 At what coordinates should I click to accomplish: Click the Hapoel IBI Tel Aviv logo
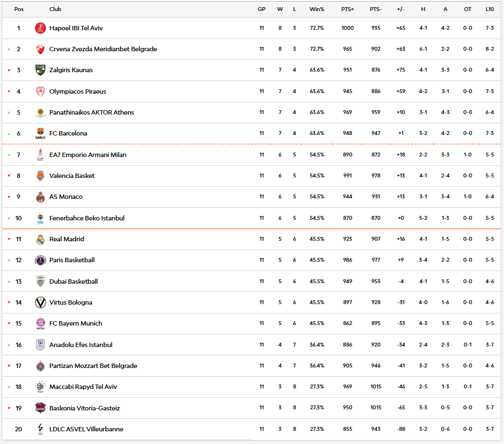pos(40,28)
